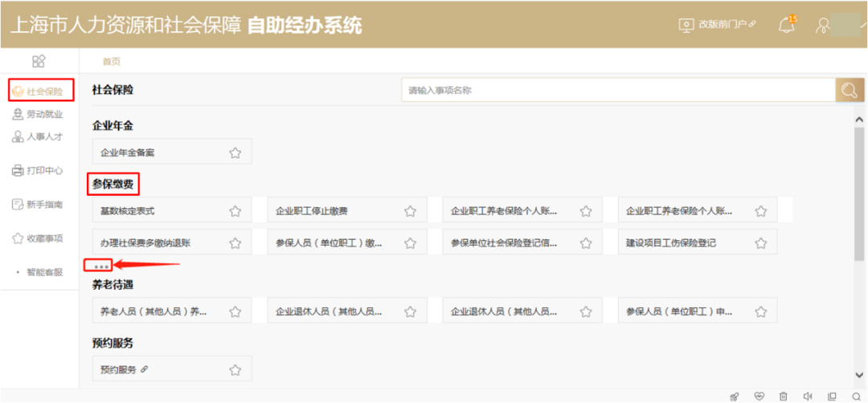Click the 预约服务 section heading
The width and height of the screenshot is (868, 403).
click(113, 344)
